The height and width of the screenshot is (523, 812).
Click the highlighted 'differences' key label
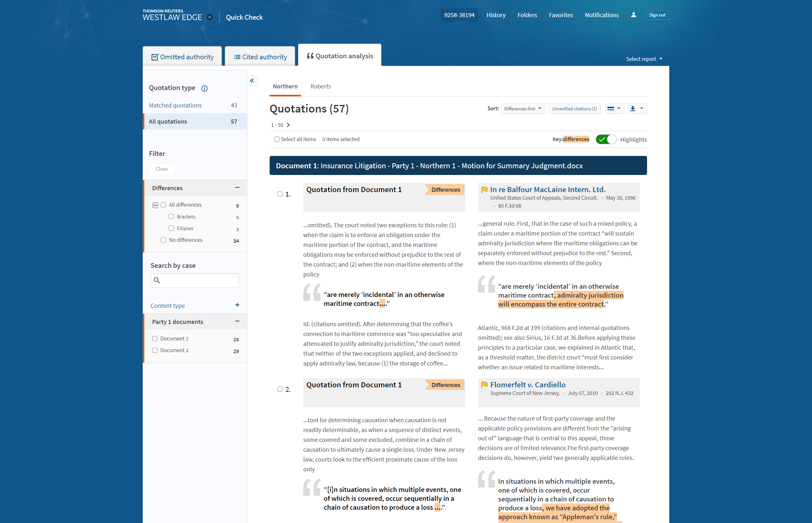(576, 139)
